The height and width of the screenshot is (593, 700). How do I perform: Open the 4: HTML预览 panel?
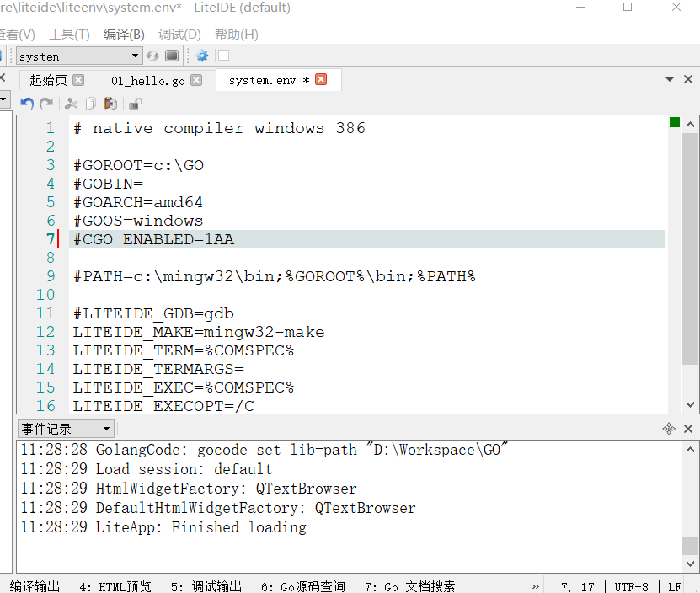[x=115, y=586]
